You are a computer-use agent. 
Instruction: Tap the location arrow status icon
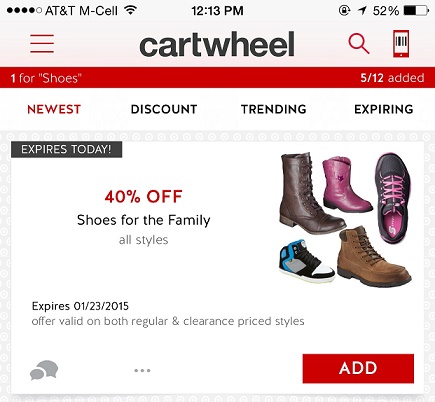pos(362,11)
